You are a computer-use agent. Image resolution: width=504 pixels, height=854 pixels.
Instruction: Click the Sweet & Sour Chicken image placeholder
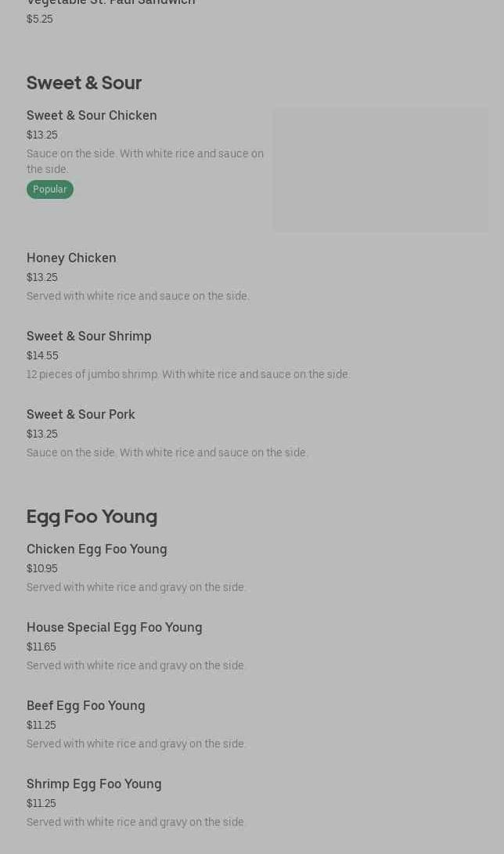(x=380, y=170)
